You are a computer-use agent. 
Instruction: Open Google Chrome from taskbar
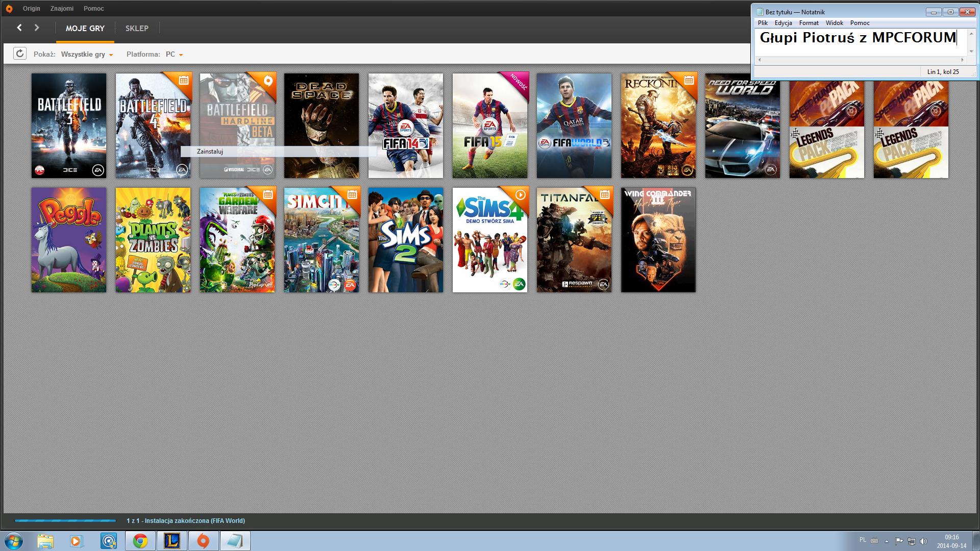click(x=140, y=541)
